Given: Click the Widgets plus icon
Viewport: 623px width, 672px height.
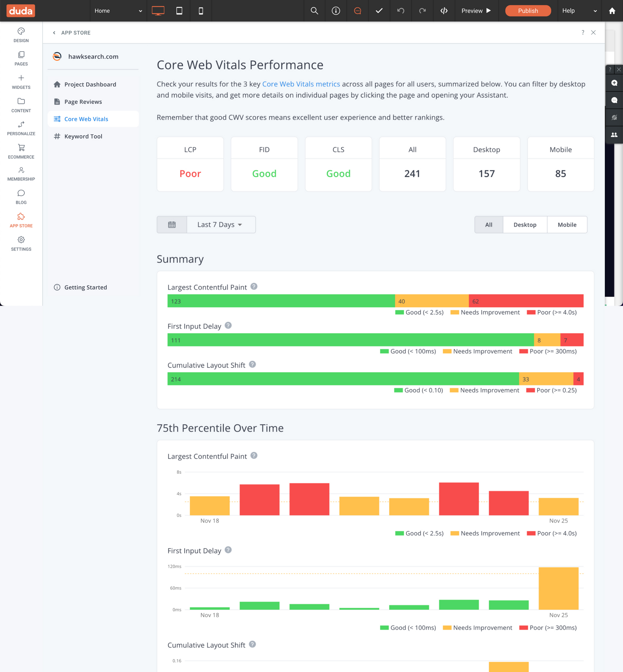Looking at the screenshot, I should pyautogui.click(x=21, y=78).
